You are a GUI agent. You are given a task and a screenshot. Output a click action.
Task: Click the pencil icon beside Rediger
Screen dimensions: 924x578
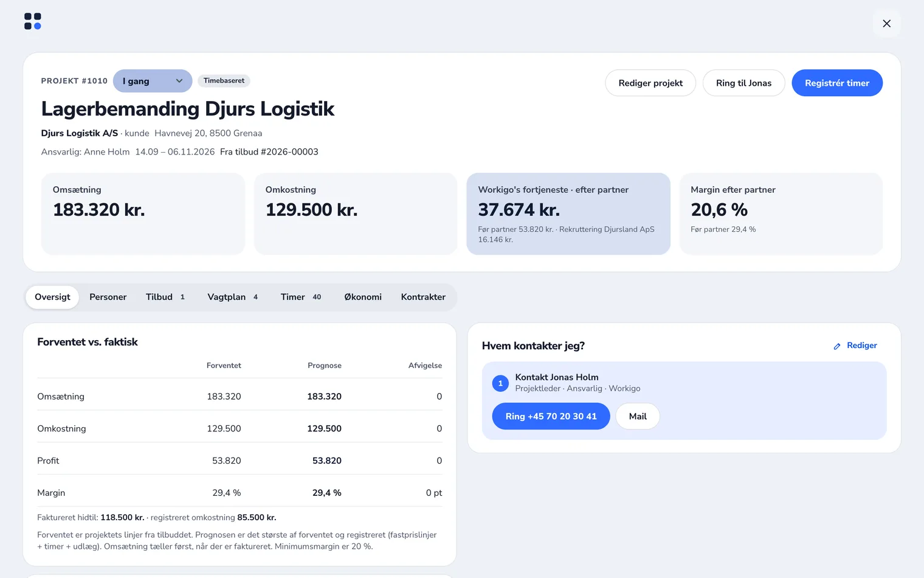pos(837,346)
